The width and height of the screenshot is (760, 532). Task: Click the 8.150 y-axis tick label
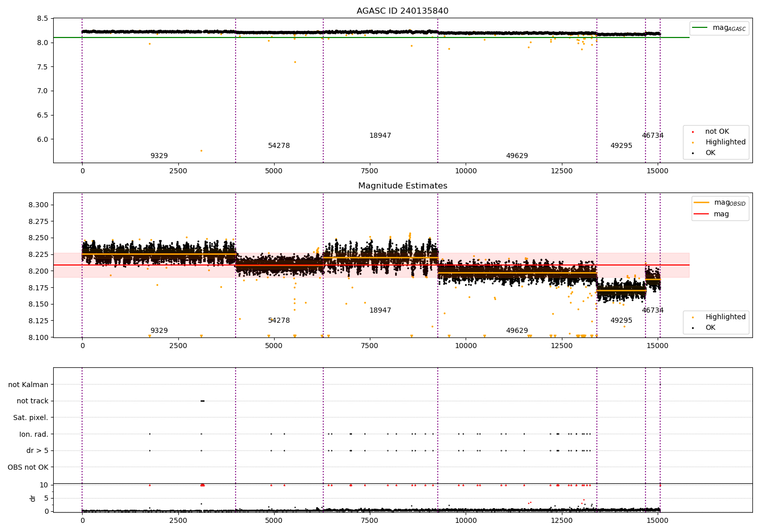coord(39,305)
